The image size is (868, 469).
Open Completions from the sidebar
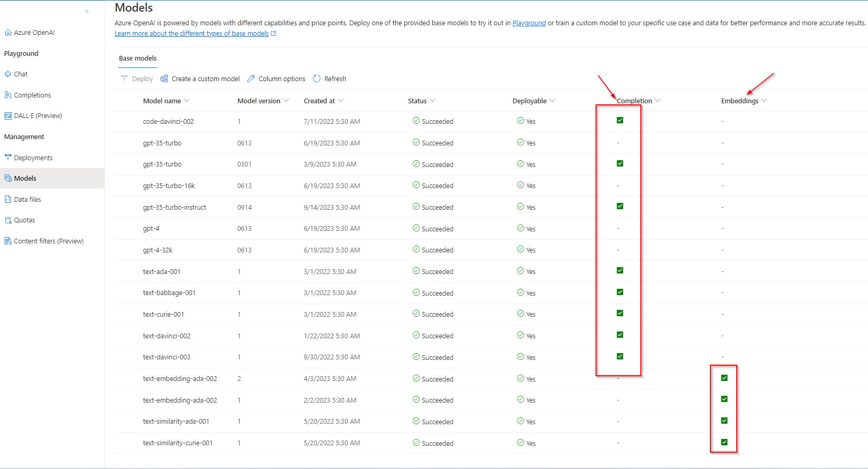(32, 95)
